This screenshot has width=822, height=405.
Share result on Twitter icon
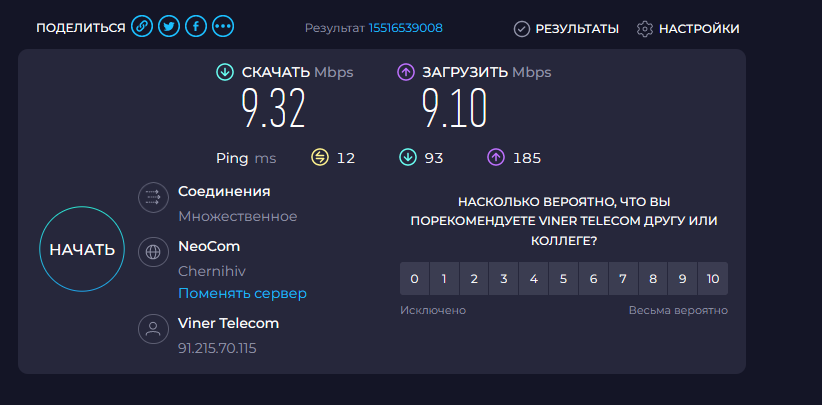click(x=169, y=26)
